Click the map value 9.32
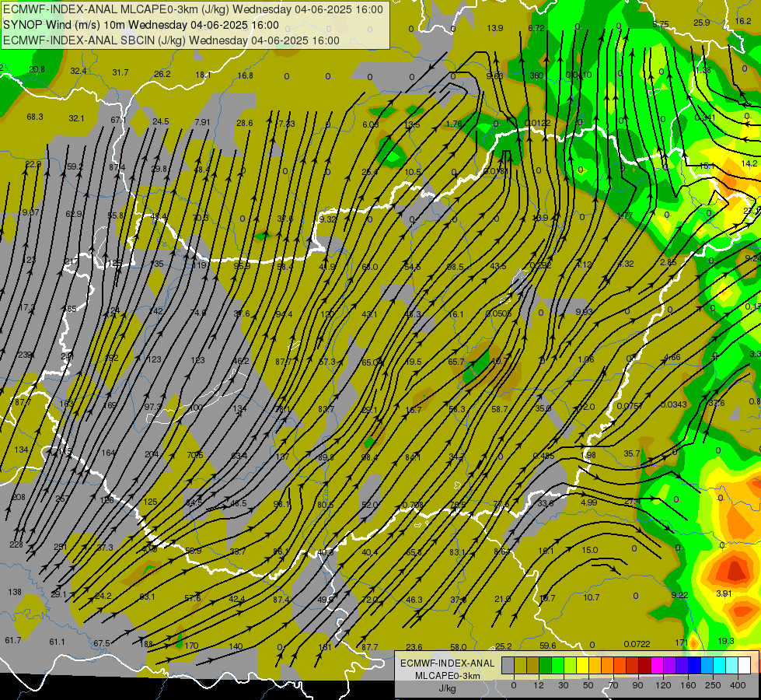Viewport: 761px width, 700px height. (x=327, y=219)
